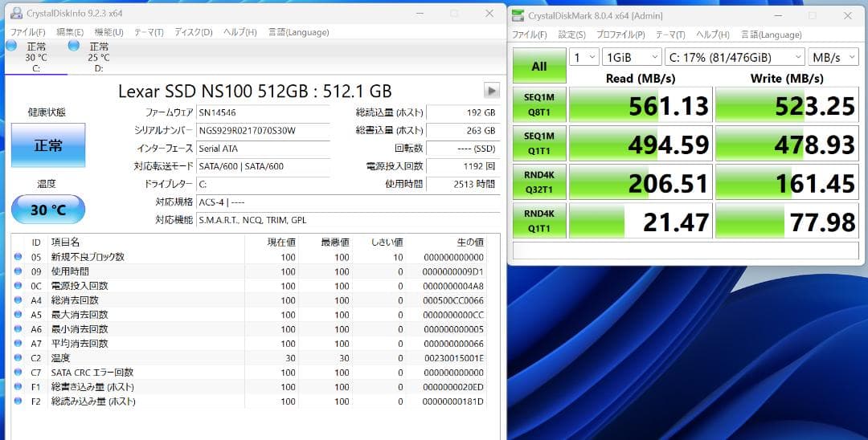The height and width of the screenshot is (440, 868).
Task: Open ファイル(F) menu in CrystalDiskInfo
Action: pos(27,32)
